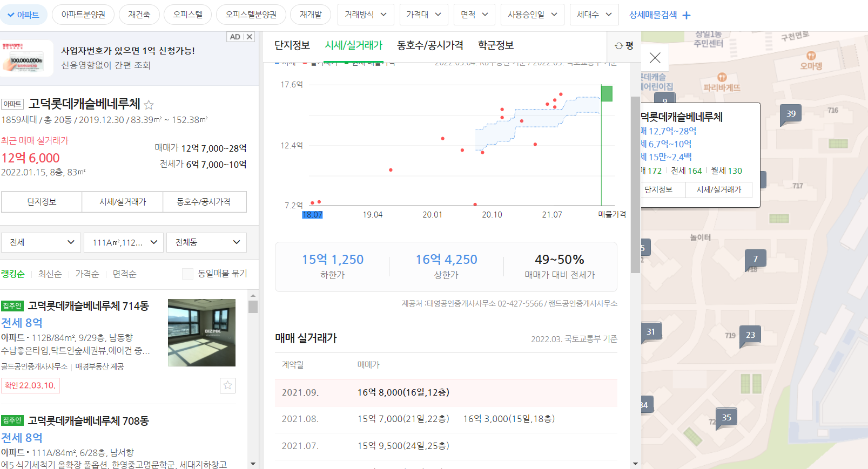This screenshot has height=469, width=868.
Task: Enable the 재건축 filter chip
Action: [x=139, y=15]
